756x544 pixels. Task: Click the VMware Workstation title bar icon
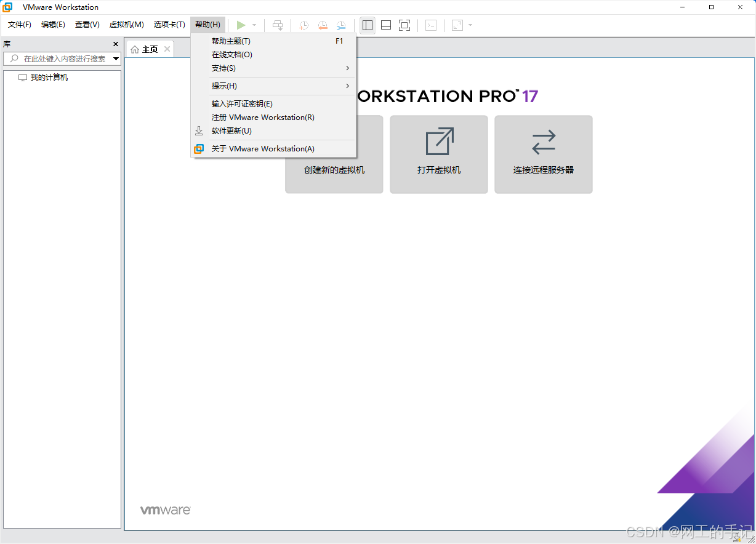[7, 7]
